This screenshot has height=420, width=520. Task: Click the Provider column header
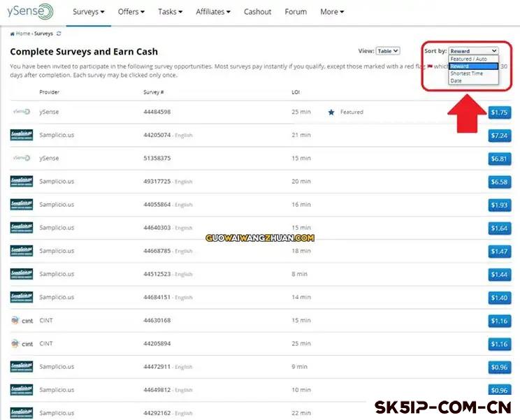[49, 92]
